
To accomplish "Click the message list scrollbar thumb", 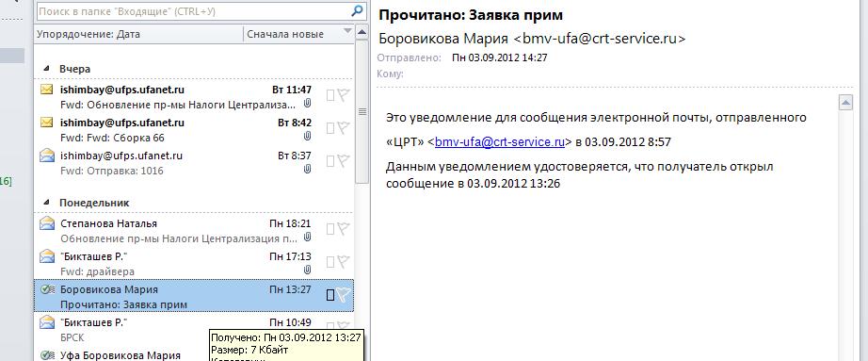I will [x=362, y=111].
